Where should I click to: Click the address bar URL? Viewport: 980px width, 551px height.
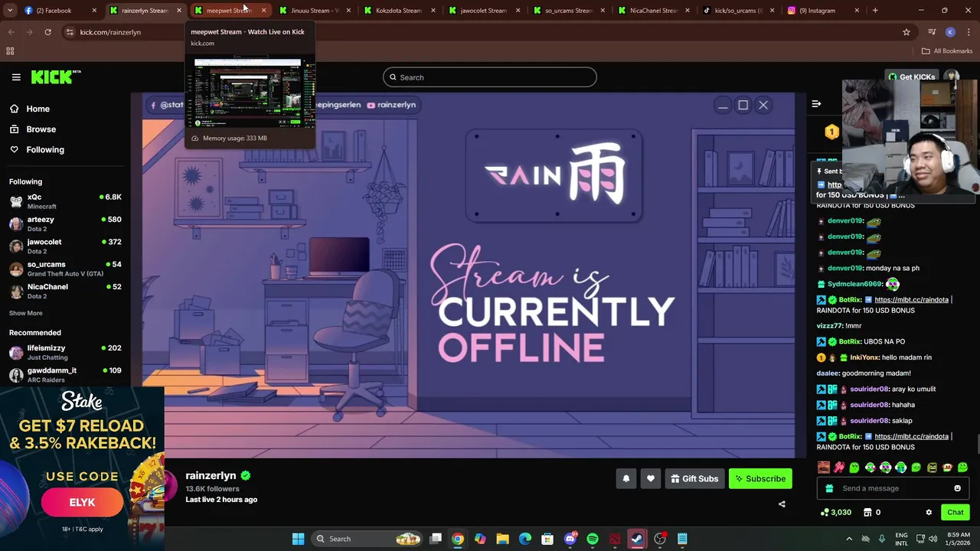(110, 32)
